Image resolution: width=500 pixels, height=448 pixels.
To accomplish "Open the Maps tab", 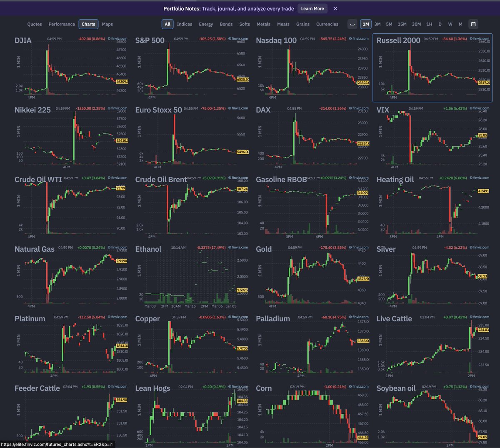I will point(107,24).
